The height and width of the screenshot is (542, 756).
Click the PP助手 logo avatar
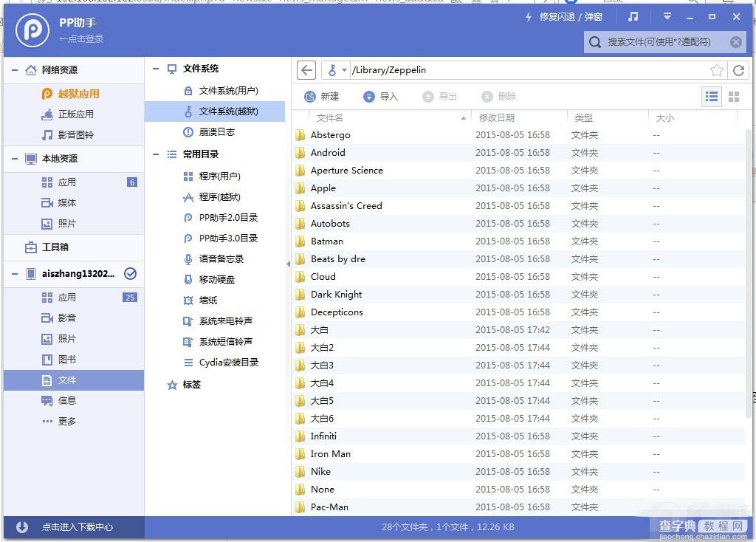[32, 30]
